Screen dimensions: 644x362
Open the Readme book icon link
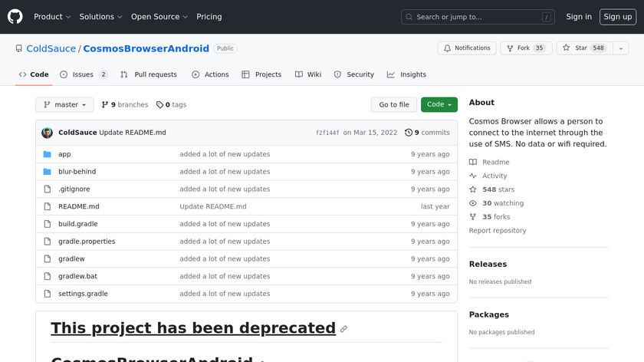[473, 163]
